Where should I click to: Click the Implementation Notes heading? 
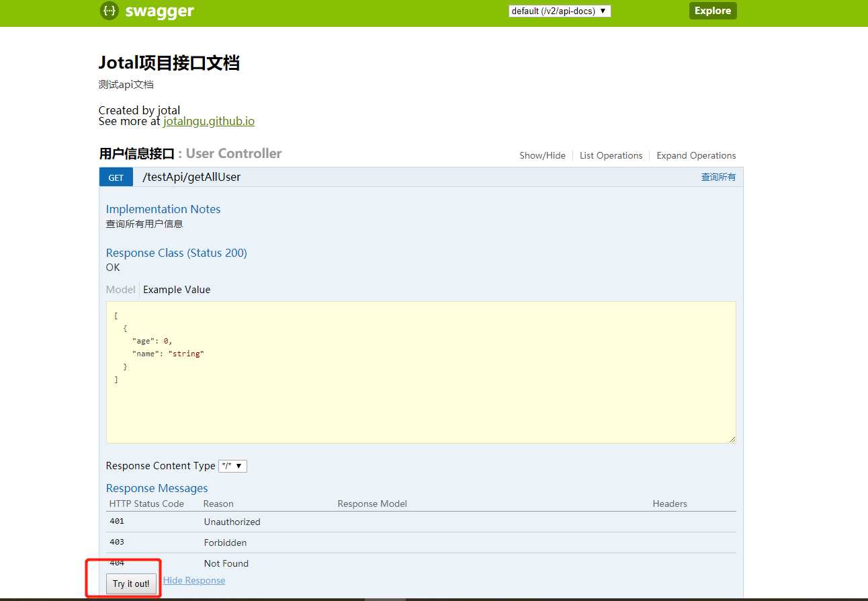pyautogui.click(x=163, y=209)
